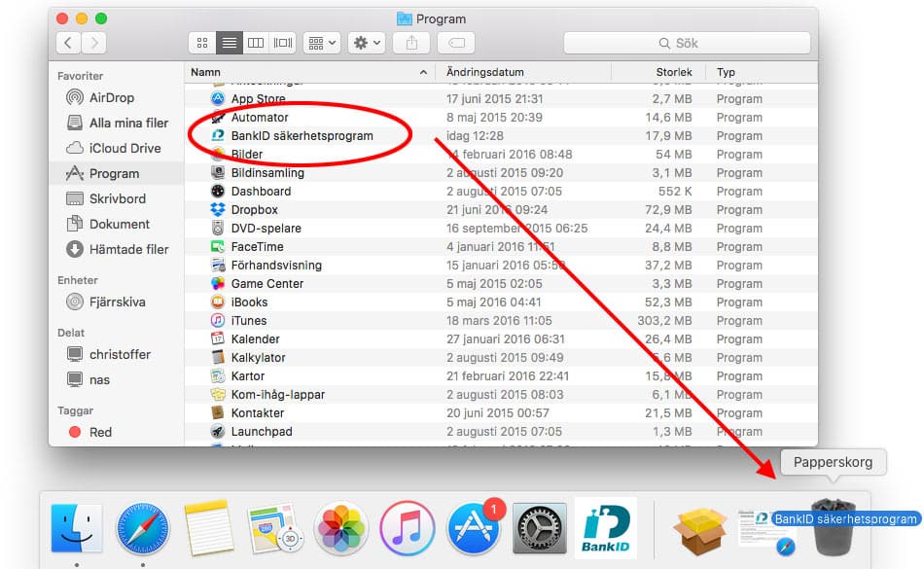The image size is (924, 569).
Task: Click Dropbox size 72,9 MB
Action: (x=668, y=210)
